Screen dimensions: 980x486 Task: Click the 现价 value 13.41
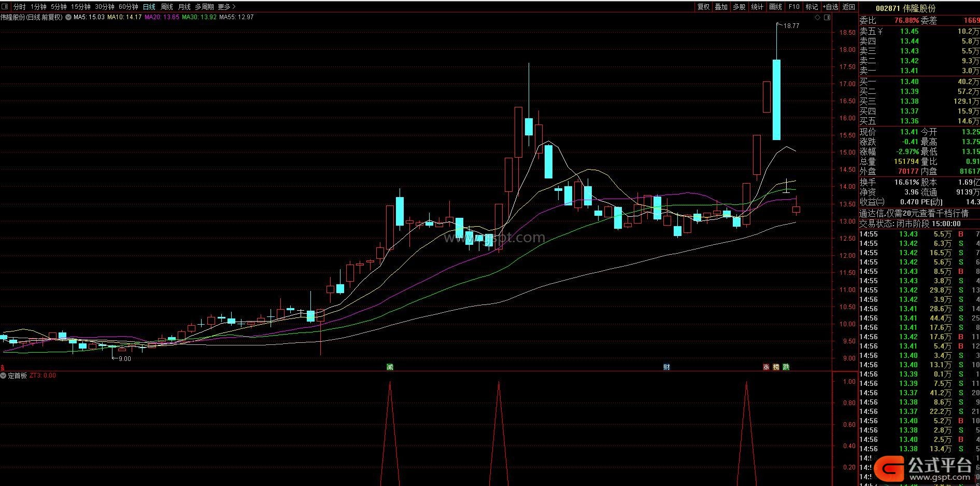[909, 132]
